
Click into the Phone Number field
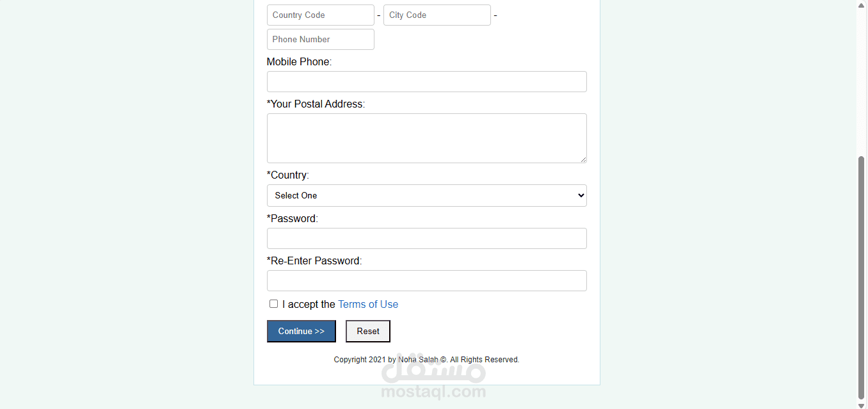(321, 39)
